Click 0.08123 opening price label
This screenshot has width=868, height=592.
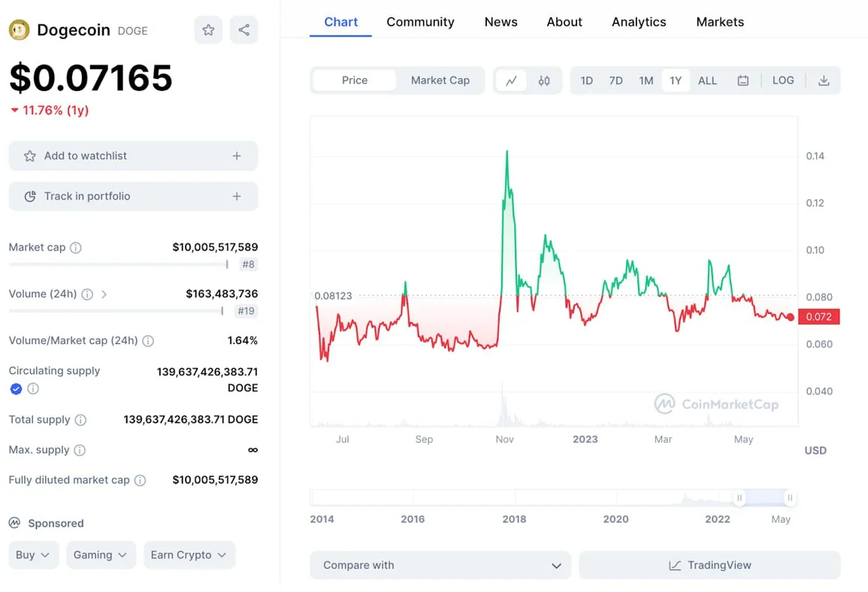(333, 296)
